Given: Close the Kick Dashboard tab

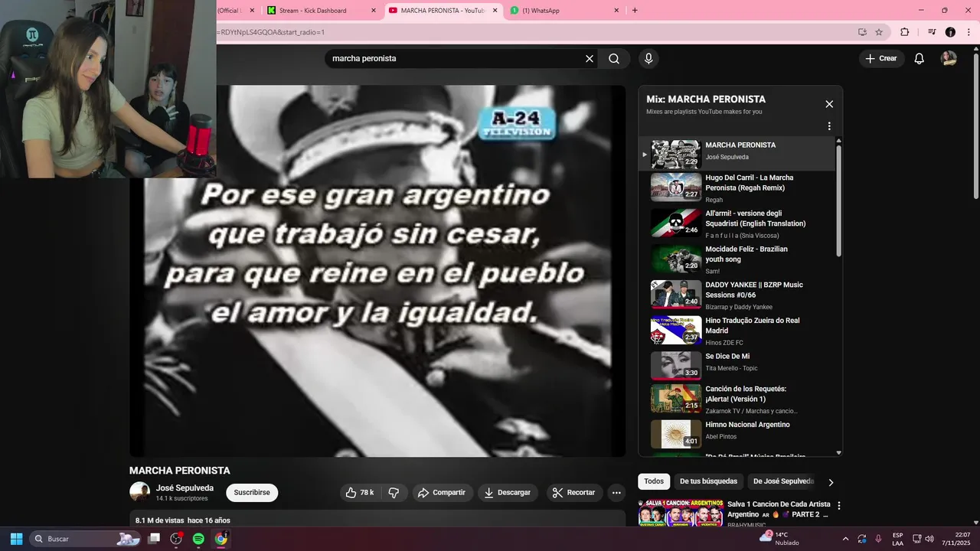Looking at the screenshot, I should point(374,11).
